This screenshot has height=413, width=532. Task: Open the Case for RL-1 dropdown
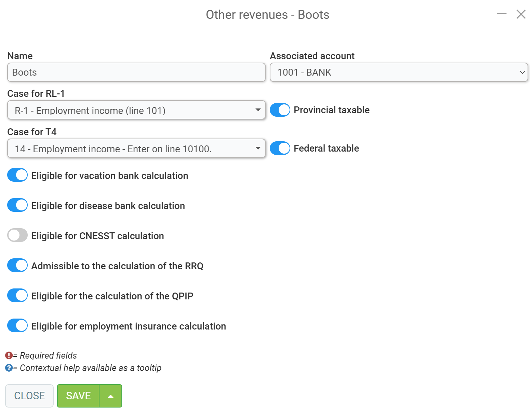[136, 110]
